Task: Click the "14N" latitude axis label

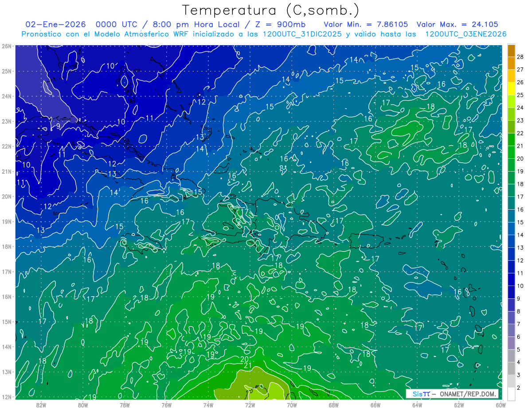Action: point(7,347)
